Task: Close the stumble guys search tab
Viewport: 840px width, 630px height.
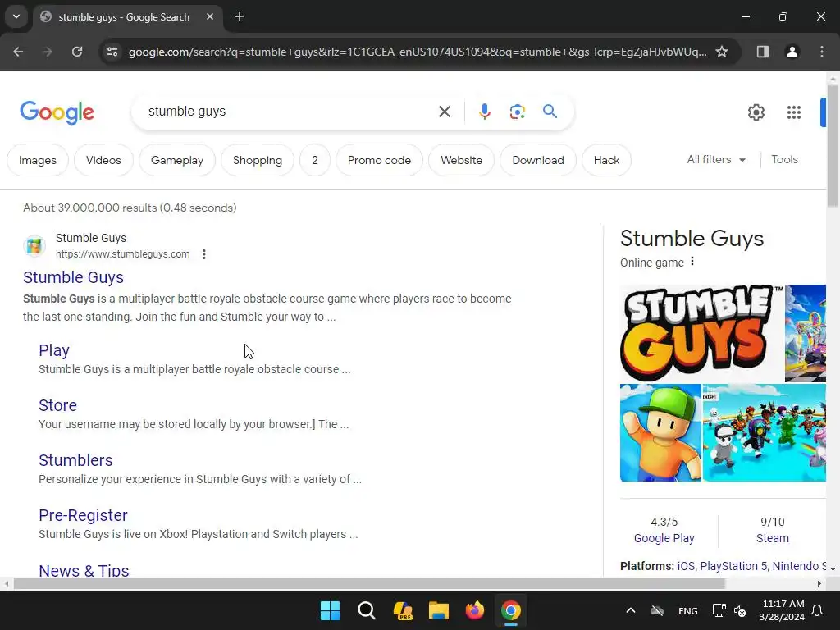Action: point(210,16)
